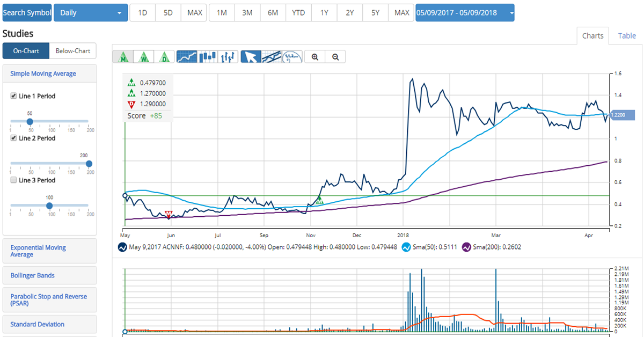Switch to OHLC bar chart type
The height and width of the screenshot is (337, 644).
pyautogui.click(x=228, y=56)
